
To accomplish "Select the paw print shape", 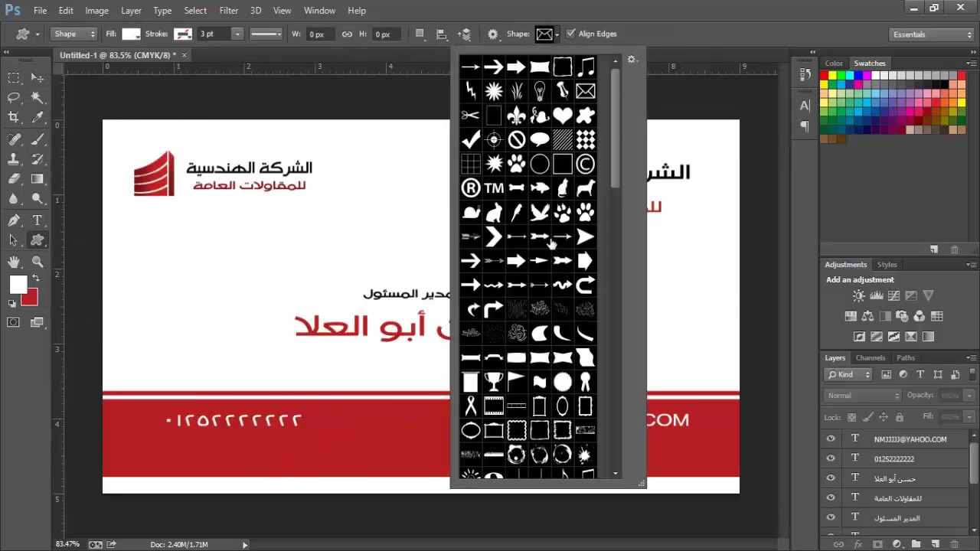I will [517, 164].
